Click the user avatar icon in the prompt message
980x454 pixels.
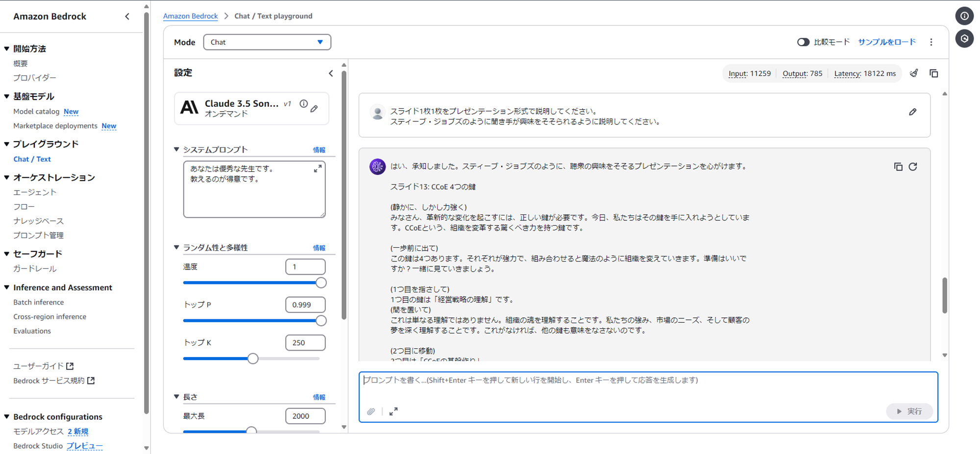[x=377, y=113]
